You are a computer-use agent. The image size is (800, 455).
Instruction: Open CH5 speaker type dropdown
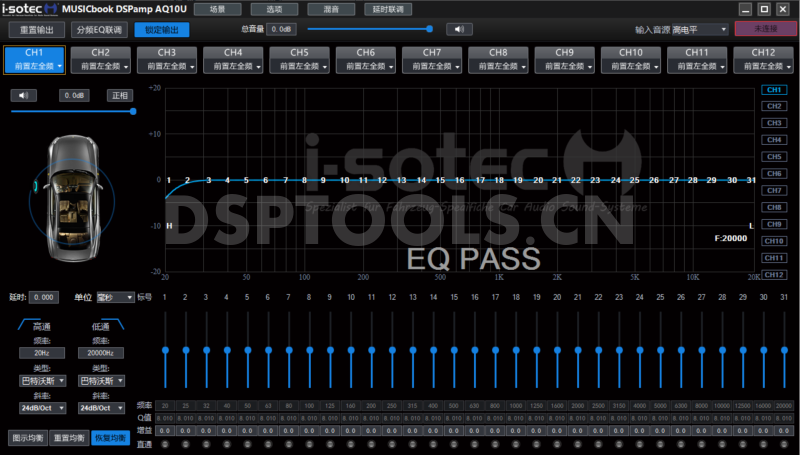299,66
